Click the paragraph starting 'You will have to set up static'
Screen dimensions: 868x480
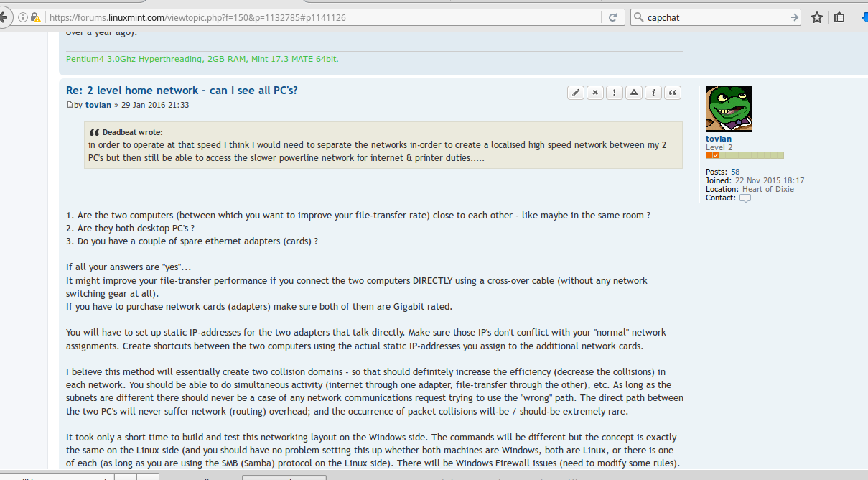(x=366, y=338)
